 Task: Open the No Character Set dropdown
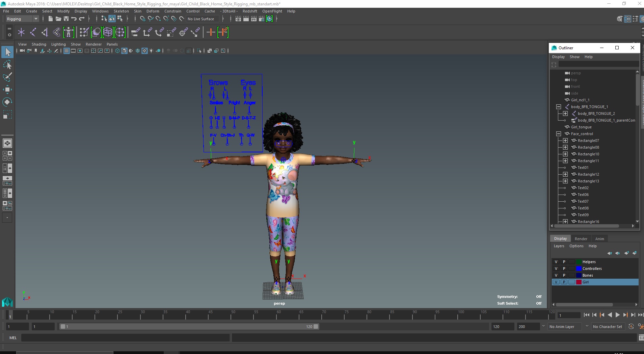[608, 327]
